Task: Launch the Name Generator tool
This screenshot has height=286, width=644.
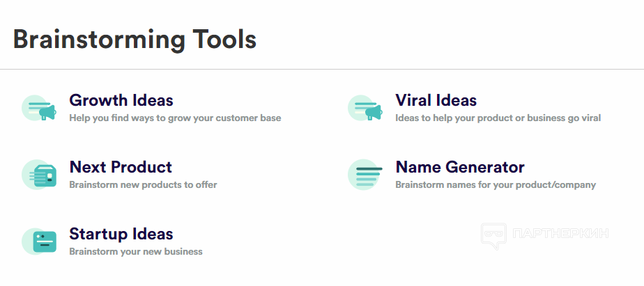Action: (x=459, y=167)
